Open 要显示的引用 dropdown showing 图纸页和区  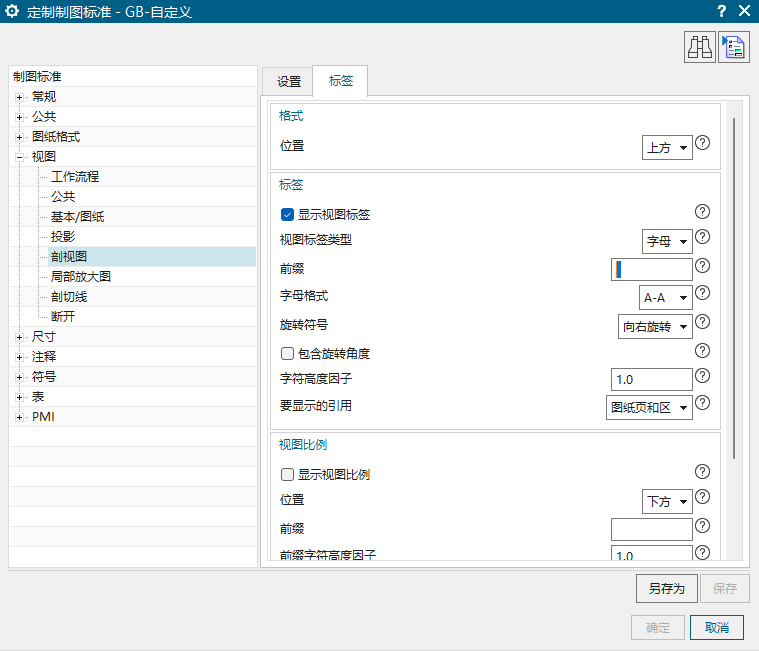pos(649,408)
